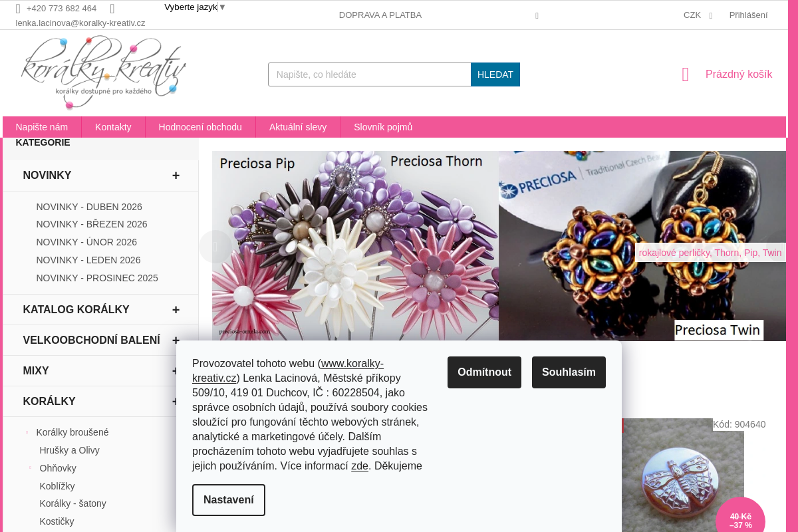798x532 pixels.
Task: Click the search input field
Action: pos(370,74)
